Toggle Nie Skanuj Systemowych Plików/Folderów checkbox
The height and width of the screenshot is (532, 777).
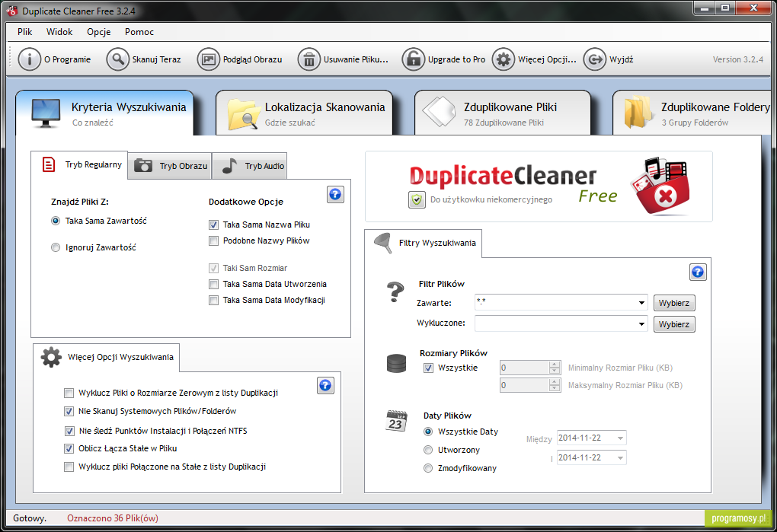[69, 411]
